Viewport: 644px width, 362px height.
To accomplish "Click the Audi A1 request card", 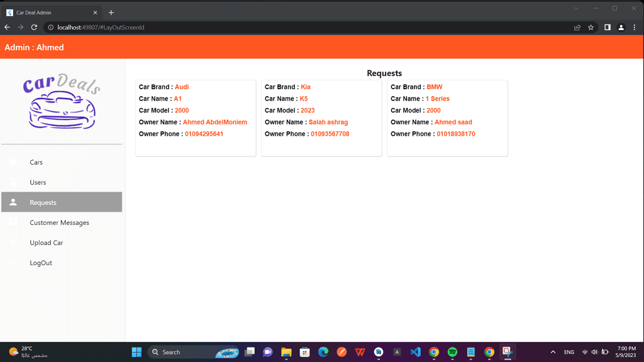I will (196, 118).
